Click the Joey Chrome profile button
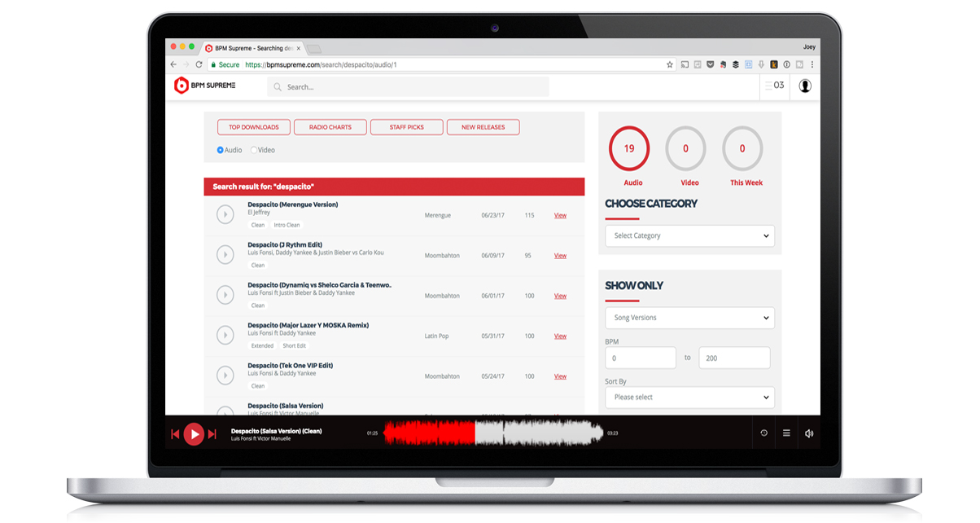 click(809, 47)
